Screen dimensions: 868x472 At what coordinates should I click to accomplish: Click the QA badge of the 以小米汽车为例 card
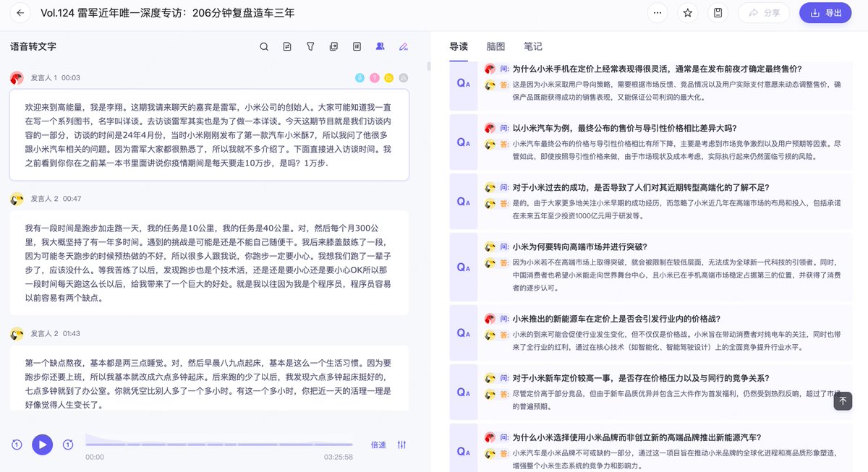click(464, 142)
